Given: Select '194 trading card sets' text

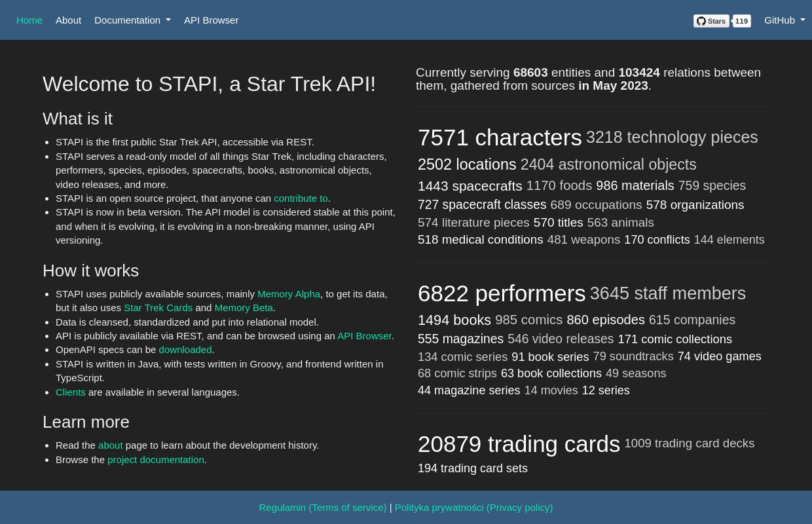Looking at the screenshot, I should [x=473, y=468].
